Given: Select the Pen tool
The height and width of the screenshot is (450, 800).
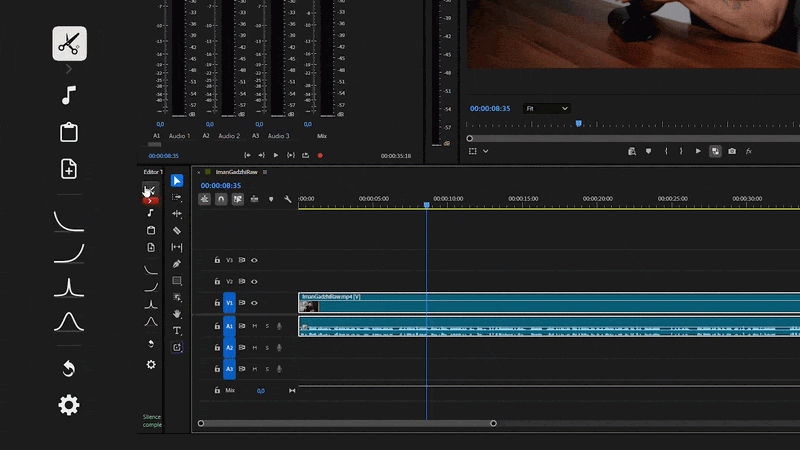Looking at the screenshot, I should (x=177, y=264).
